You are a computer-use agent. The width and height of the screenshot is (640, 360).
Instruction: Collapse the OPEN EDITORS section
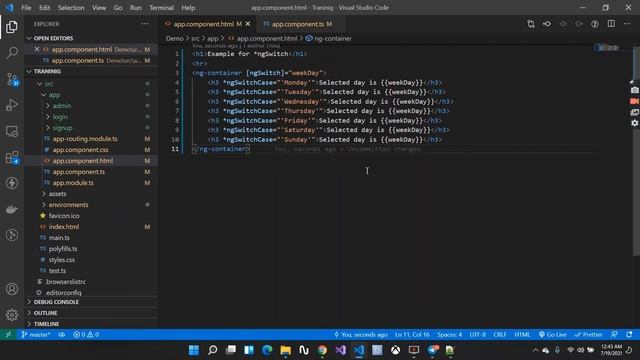tap(53, 38)
